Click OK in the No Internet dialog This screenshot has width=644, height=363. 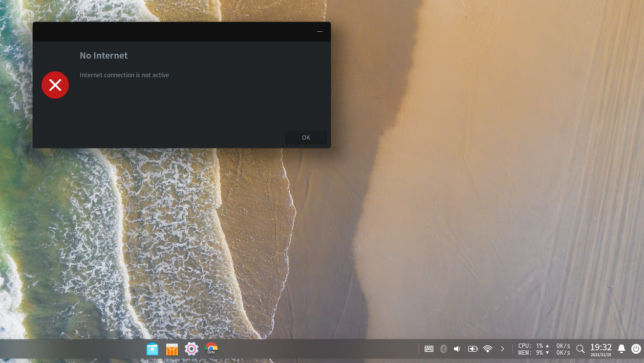click(x=306, y=137)
